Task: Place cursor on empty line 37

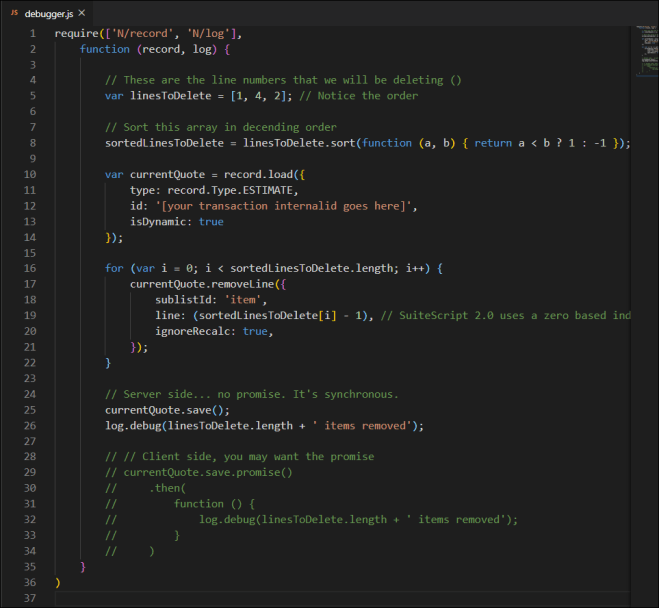Action: tap(342, 598)
